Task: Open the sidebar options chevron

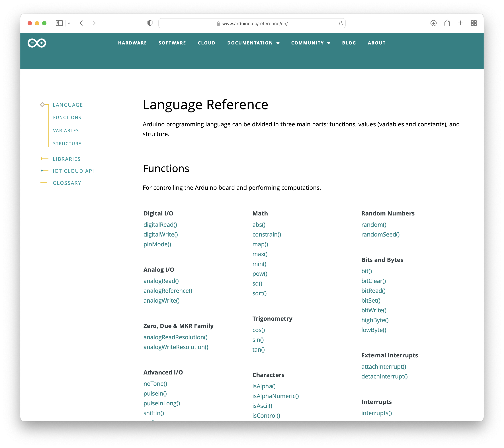Action: click(x=69, y=23)
